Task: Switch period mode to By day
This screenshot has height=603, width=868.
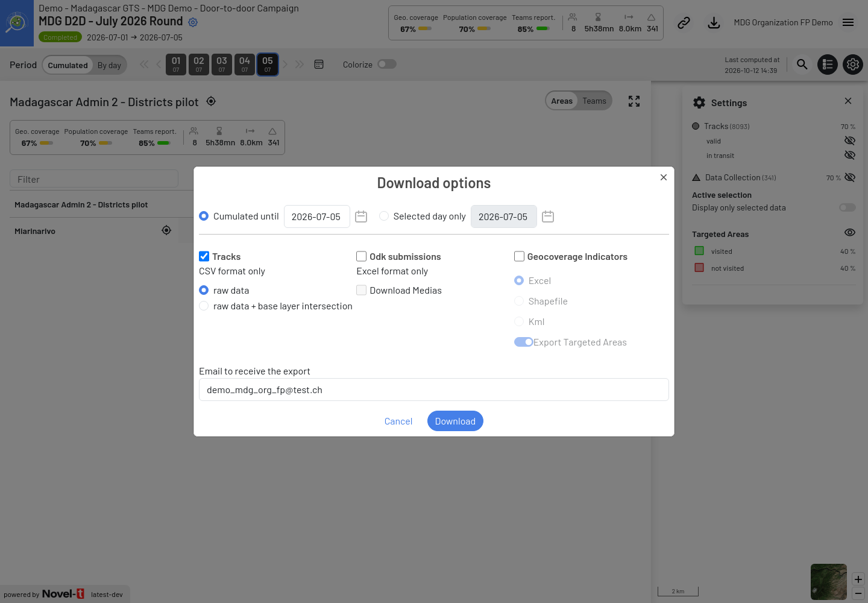Action: [110, 65]
